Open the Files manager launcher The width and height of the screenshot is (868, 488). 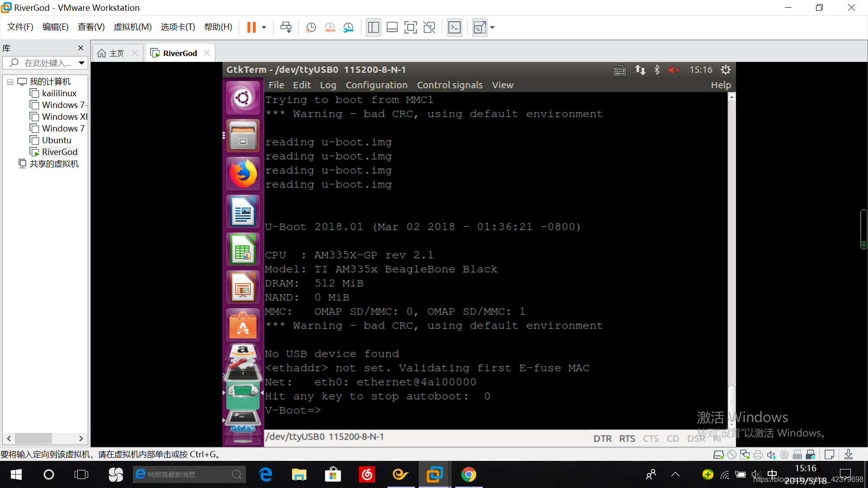[243, 136]
